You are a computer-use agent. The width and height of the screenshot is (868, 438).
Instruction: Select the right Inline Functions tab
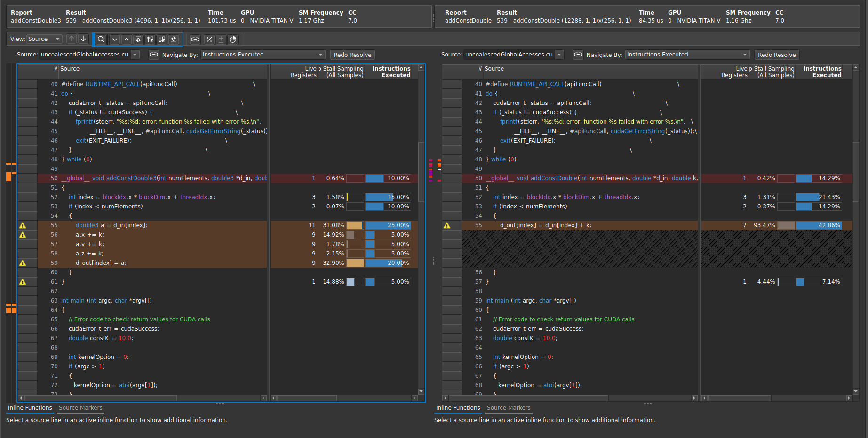[458, 408]
